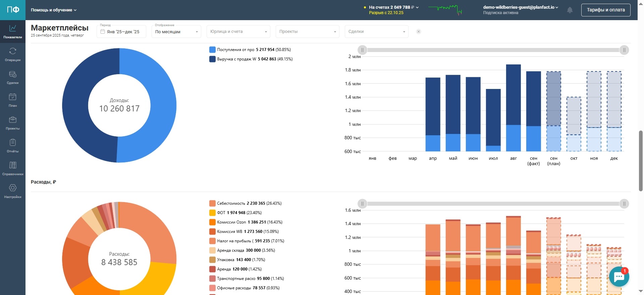Open Справочники in the sidebar

click(13, 168)
